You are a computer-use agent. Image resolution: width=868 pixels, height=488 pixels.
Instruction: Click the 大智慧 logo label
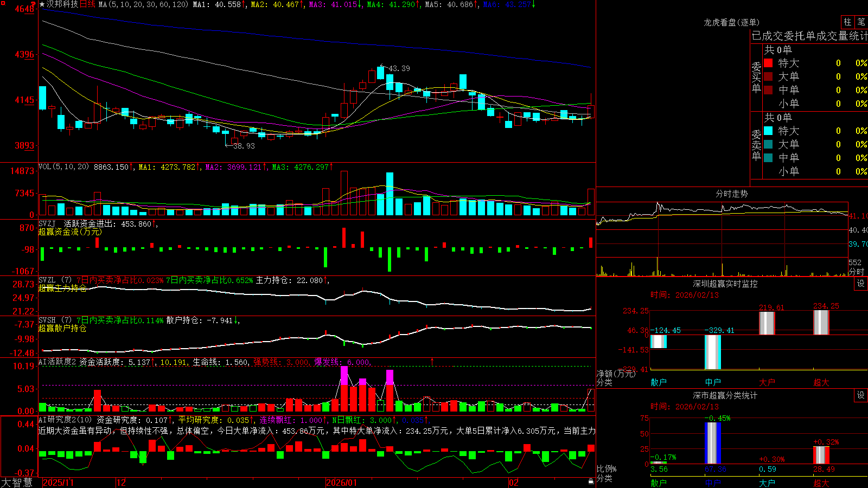17,483
